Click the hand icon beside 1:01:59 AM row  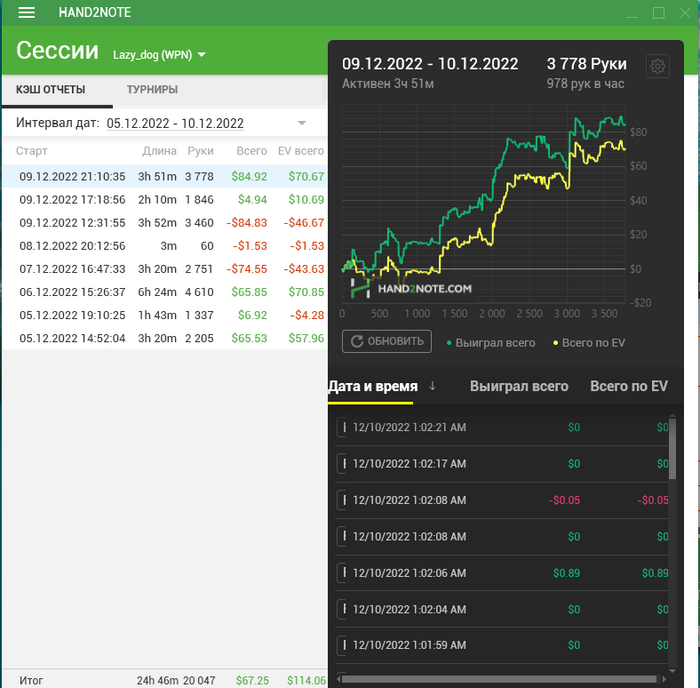[x=342, y=645]
